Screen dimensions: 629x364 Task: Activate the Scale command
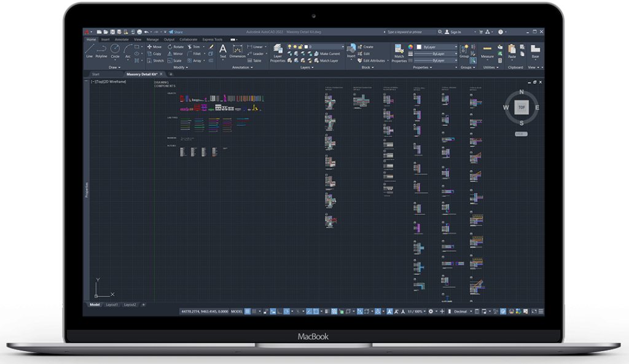pos(174,61)
